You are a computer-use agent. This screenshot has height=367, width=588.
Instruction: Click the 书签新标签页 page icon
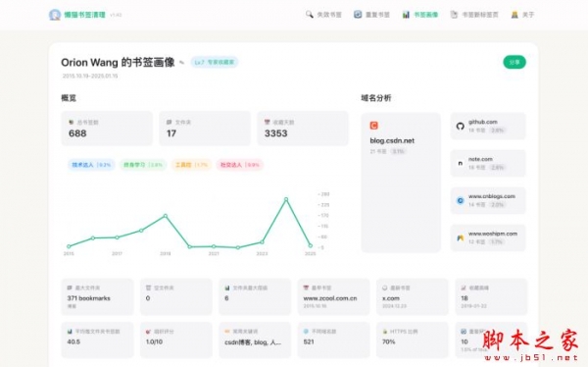(x=454, y=15)
